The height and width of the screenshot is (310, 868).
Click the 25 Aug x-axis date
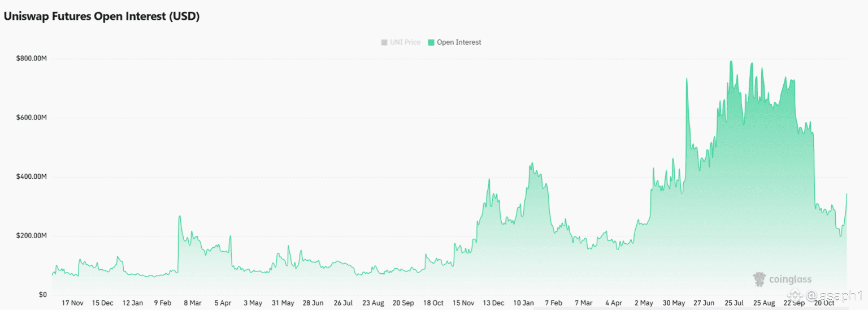pos(764,303)
